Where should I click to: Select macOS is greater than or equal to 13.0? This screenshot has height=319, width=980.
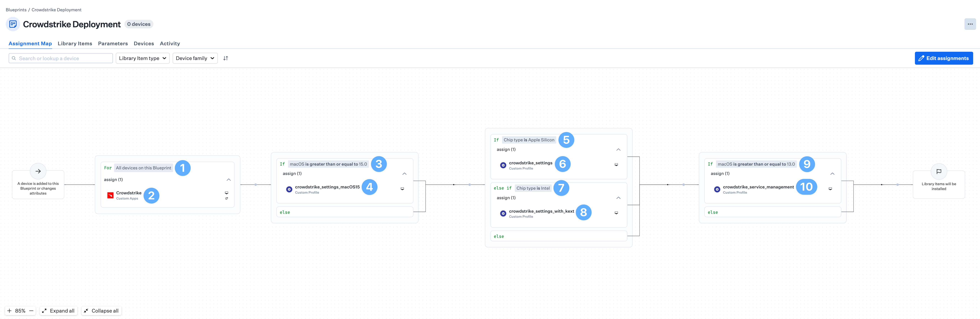[756, 164]
